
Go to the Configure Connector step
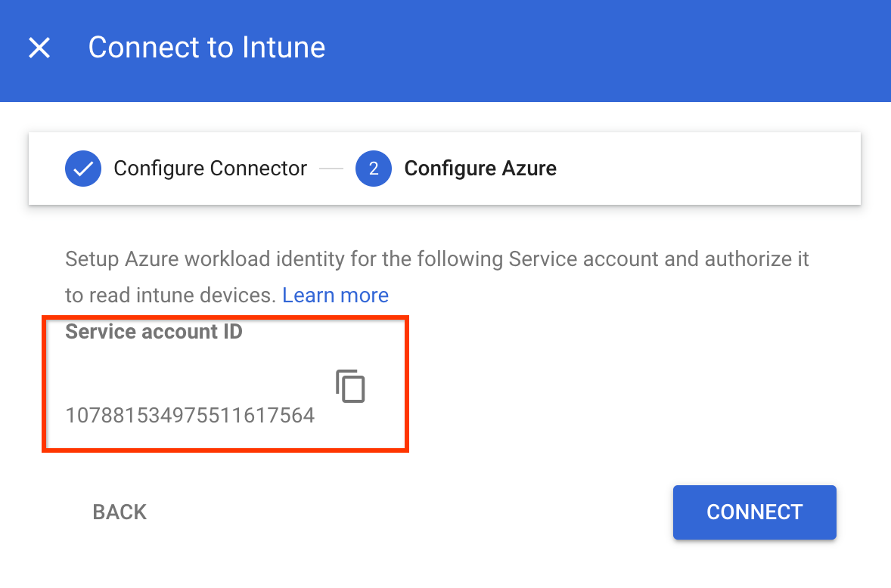210,169
